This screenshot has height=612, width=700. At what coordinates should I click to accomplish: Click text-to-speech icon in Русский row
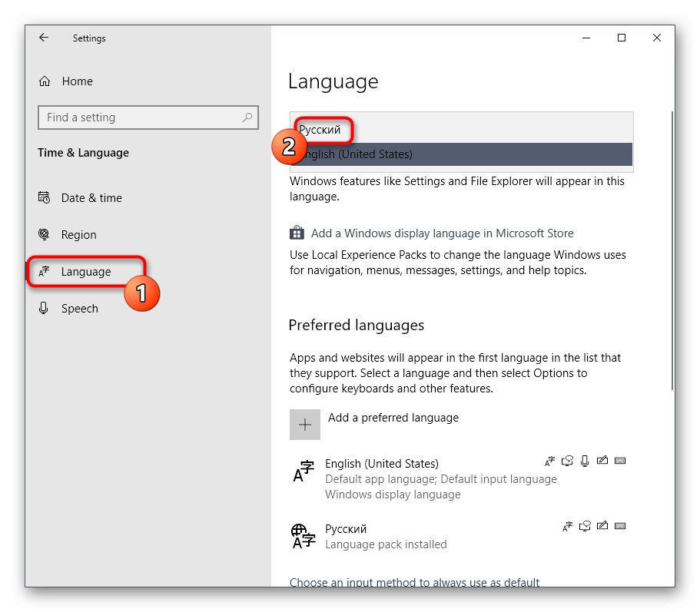click(x=585, y=526)
